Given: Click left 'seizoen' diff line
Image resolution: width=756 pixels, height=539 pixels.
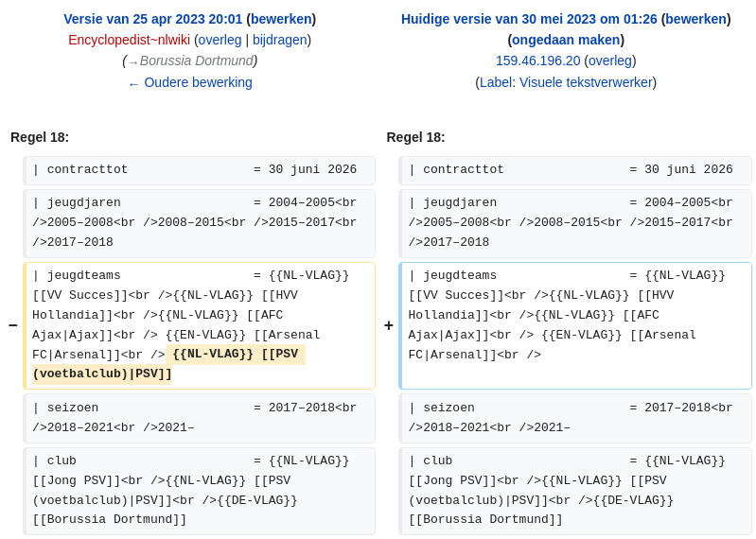Looking at the screenshot, I should [199, 418].
